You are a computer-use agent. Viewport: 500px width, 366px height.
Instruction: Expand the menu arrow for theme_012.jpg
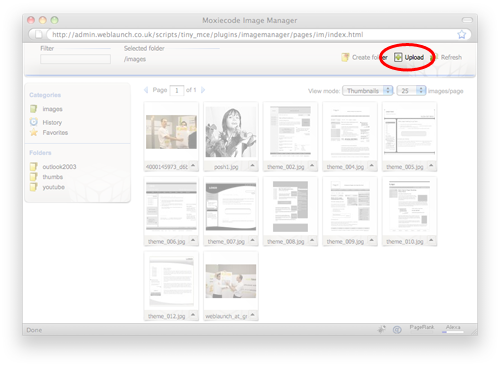[x=193, y=315]
